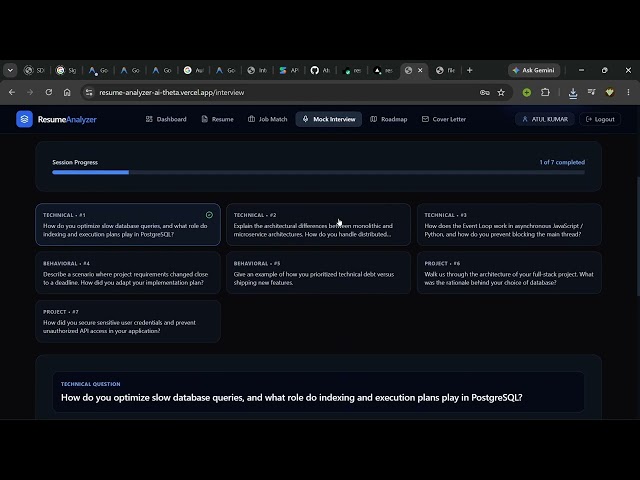Switch to the 'Sig' Google tab
The height and width of the screenshot is (480, 640).
66,70
